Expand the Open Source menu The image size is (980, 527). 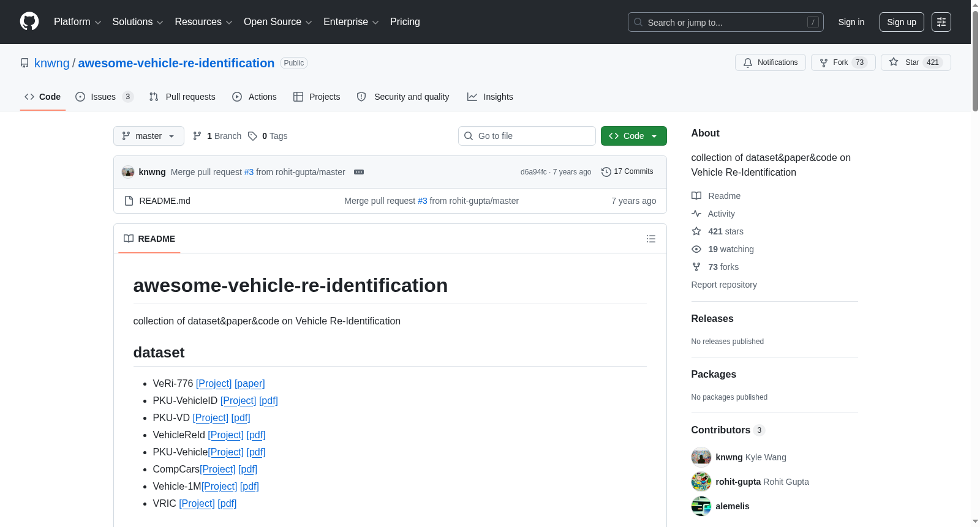[x=277, y=22]
